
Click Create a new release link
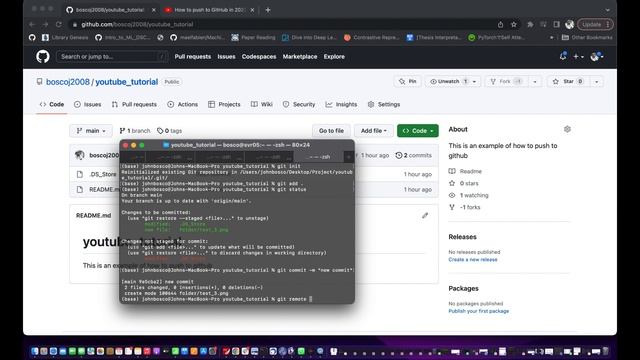tap(473, 259)
